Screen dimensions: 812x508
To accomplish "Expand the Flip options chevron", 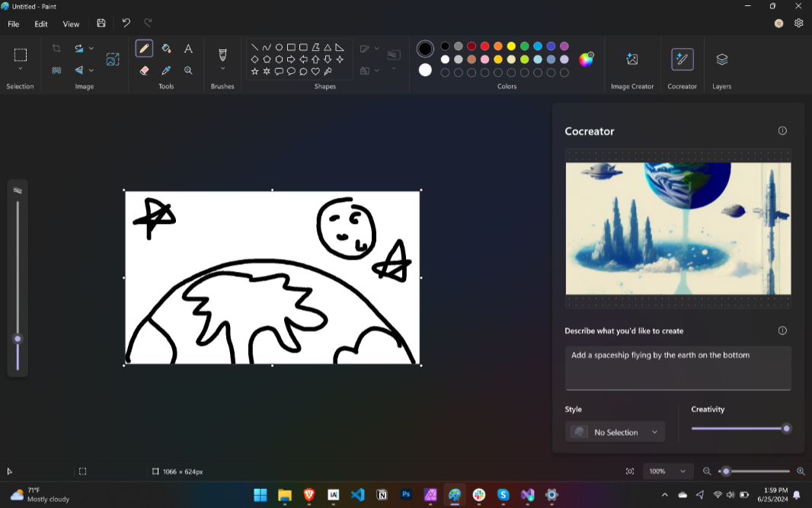I will coord(91,70).
